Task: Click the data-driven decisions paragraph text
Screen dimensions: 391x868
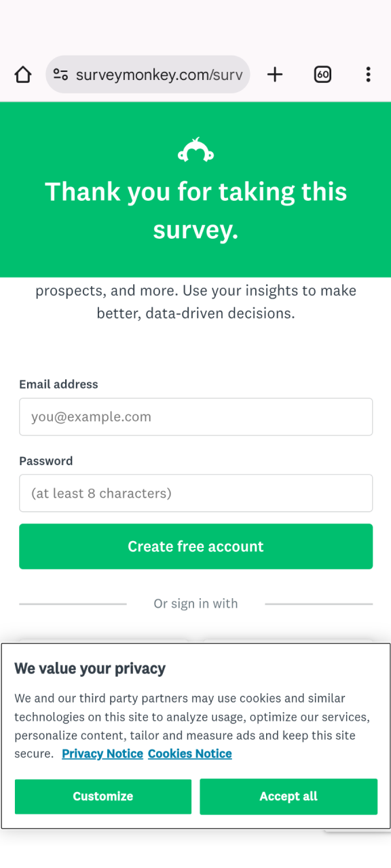Action: 195,302
